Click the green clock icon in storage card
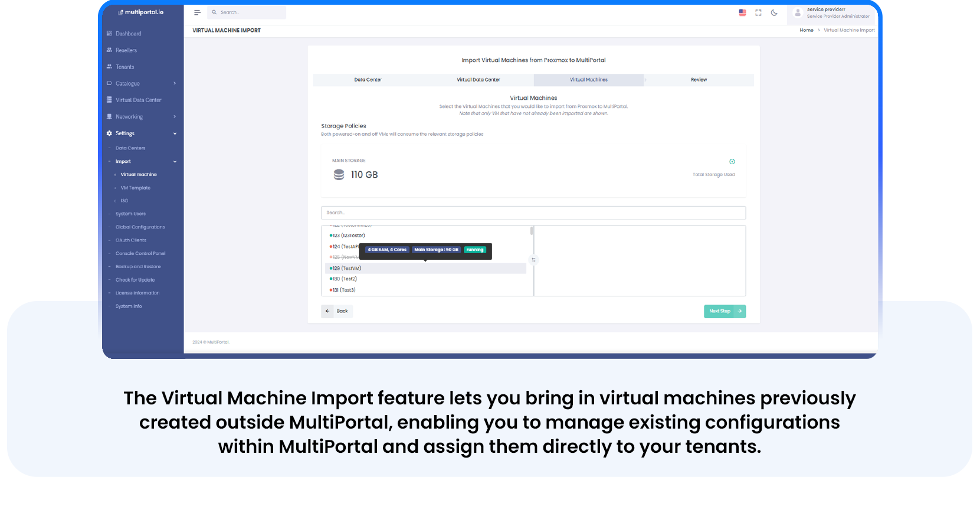 pyautogui.click(x=732, y=162)
